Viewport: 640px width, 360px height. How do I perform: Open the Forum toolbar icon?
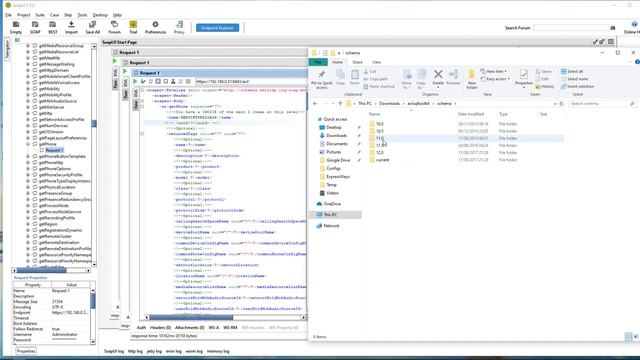pos(114,27)
